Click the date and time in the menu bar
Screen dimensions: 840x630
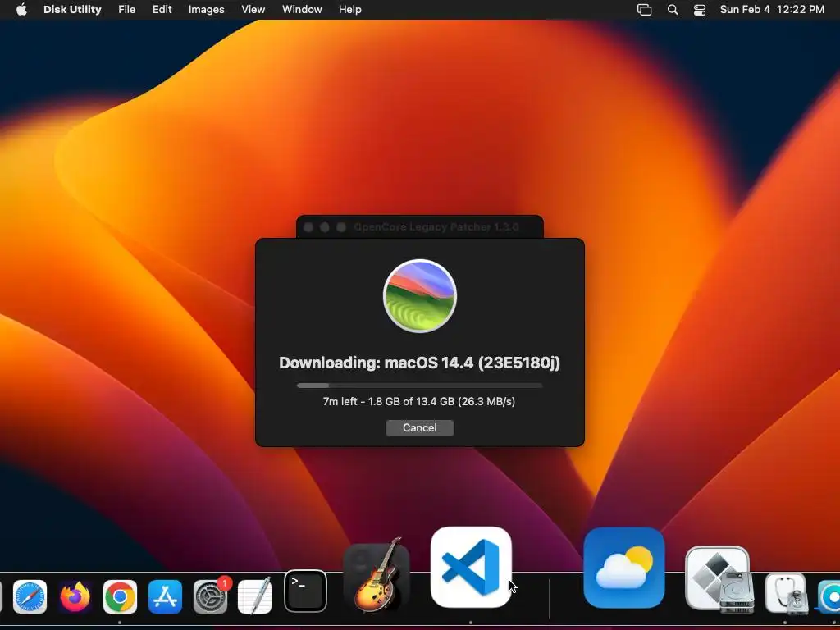click(x=772, y=10)
